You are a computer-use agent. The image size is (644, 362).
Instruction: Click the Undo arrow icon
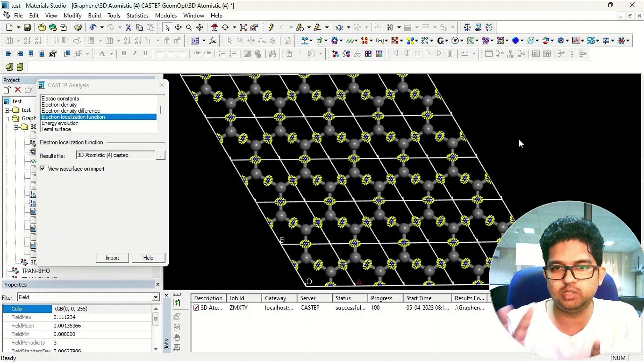[93, 27]
